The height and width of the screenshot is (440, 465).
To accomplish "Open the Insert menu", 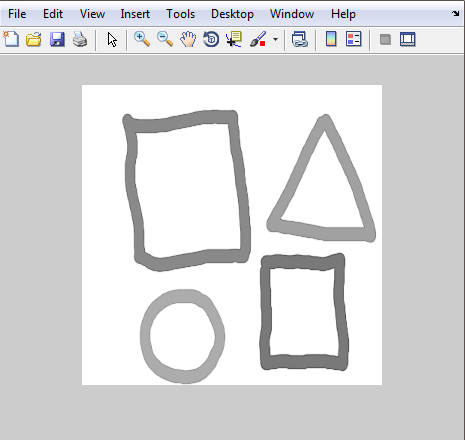I will (135, 14).
